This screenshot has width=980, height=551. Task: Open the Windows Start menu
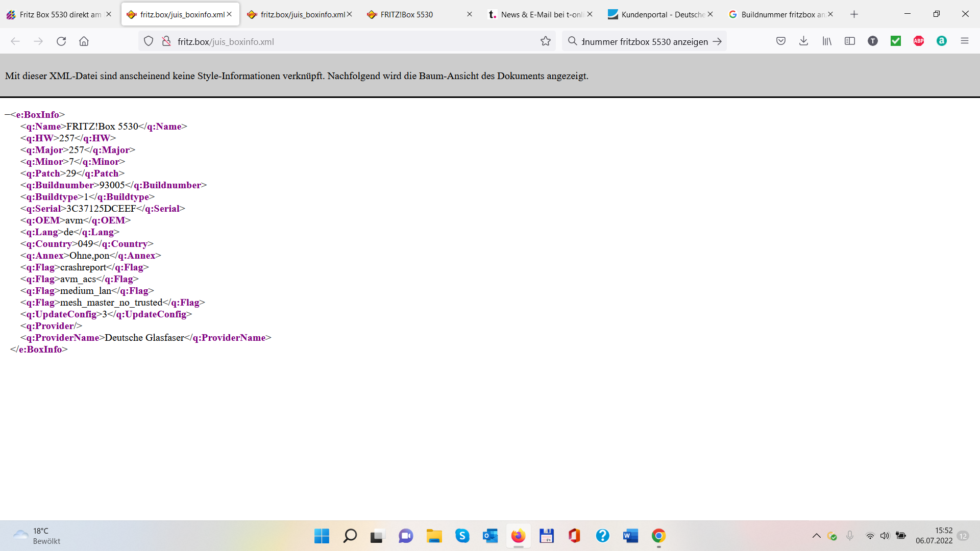[x=322, y=536]
